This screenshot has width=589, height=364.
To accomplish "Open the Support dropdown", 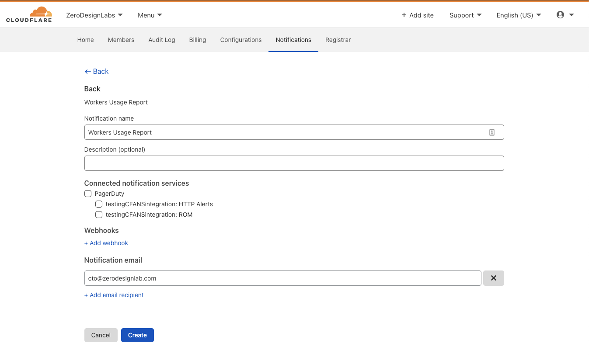I will pyautogui.click(x=465, y=15).
